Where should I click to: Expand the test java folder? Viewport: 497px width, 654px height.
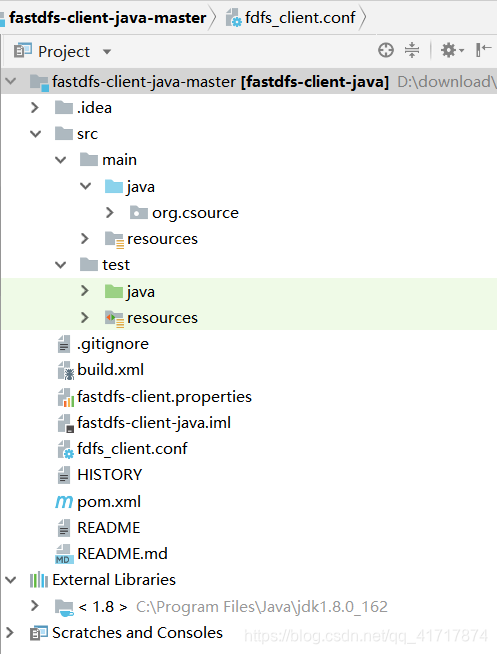[85, 291]
